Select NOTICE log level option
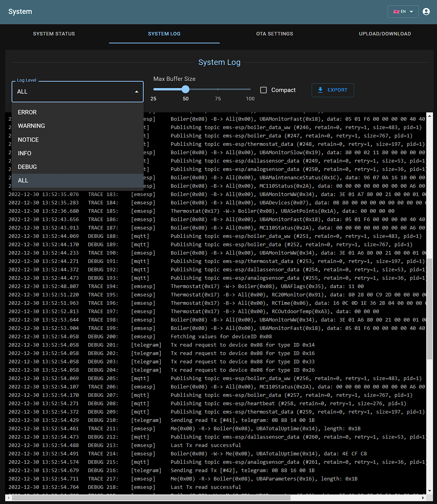 [28, 140]
